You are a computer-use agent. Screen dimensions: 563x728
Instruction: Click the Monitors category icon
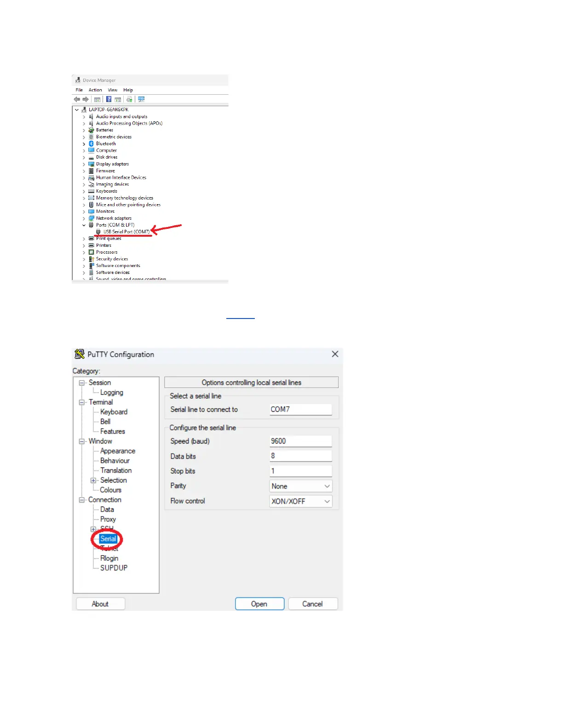[x=91, y=211]
